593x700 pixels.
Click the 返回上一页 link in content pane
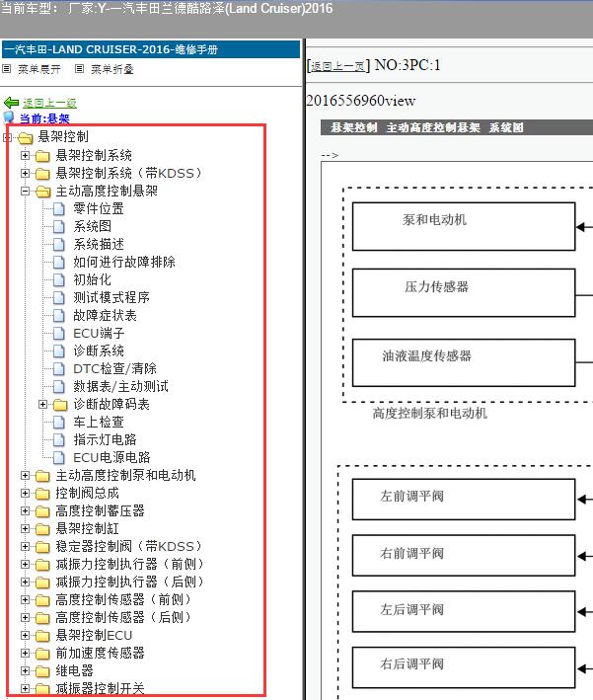(x=337, y=66)
